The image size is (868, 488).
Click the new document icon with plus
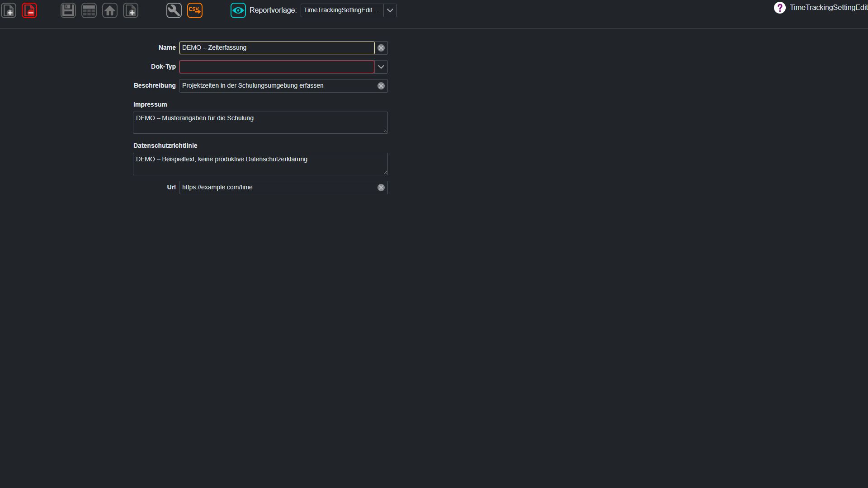(x=9, y=10)
